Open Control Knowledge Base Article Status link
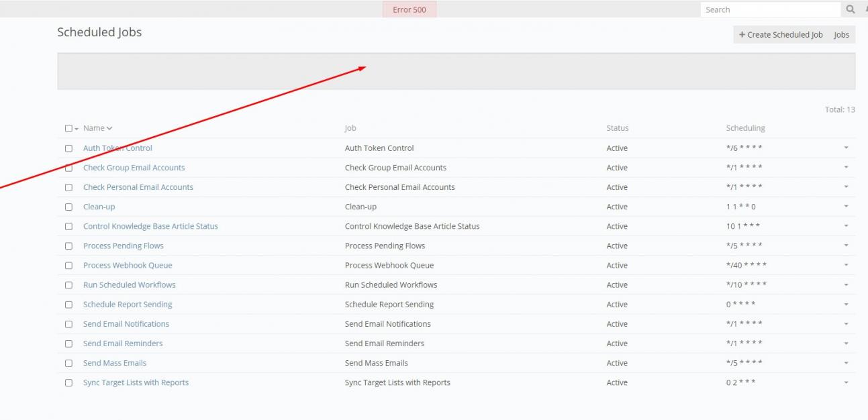Viewport: 868px width, 420px height. [150, 226]
